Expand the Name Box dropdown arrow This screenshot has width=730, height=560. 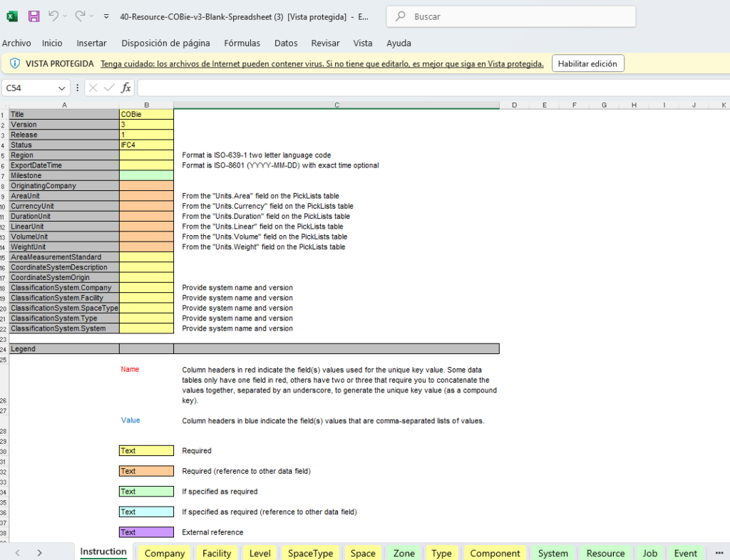tap(62, 88)
